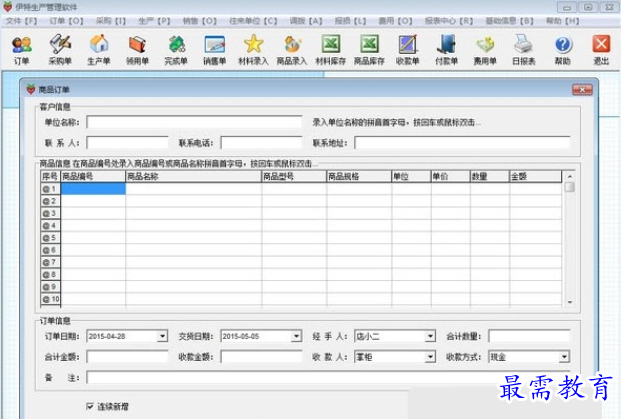The width and height of the screenshot is (621, 419).
Task: Select row header @ 10 in the grid
Action: pyautogui.click(x=51, y=299)
